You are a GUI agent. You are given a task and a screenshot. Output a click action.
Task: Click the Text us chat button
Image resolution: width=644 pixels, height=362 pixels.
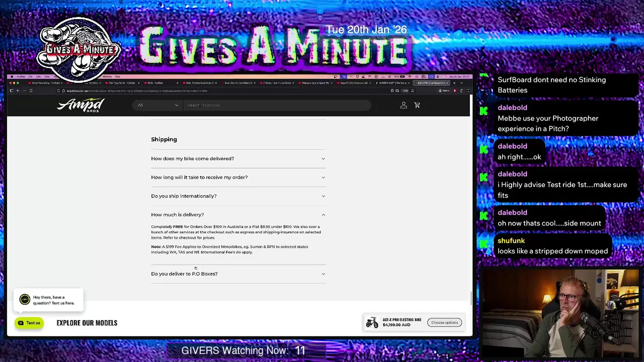(29, 323)
